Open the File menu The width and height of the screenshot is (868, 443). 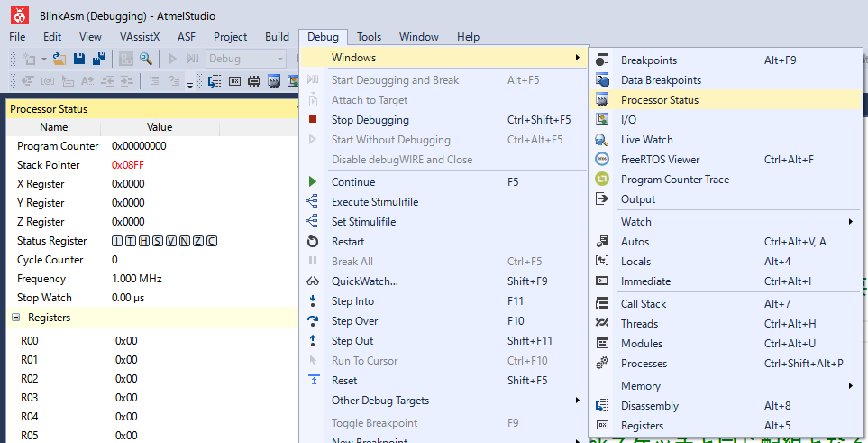17,37
